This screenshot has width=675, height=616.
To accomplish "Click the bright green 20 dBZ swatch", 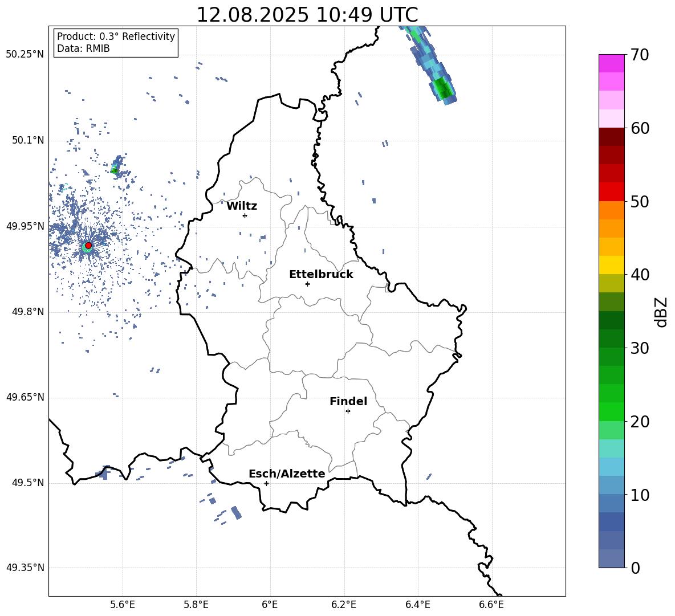I will tap(611, 411).
